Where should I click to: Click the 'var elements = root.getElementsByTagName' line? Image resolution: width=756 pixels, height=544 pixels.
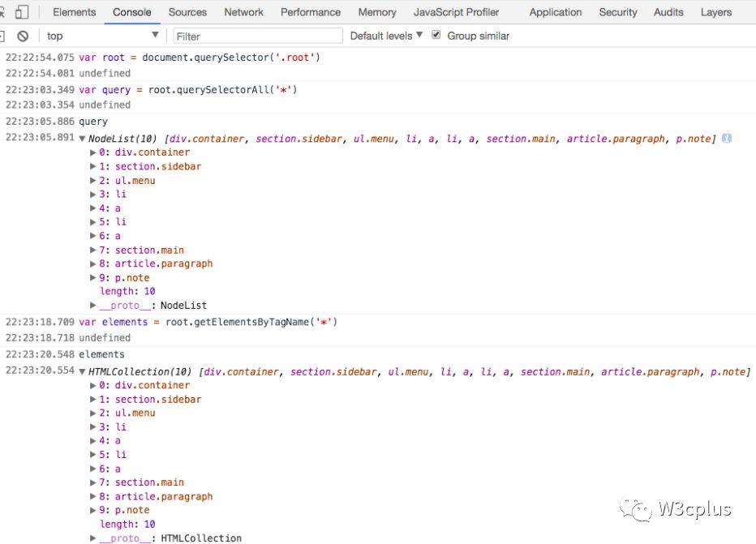208,322
